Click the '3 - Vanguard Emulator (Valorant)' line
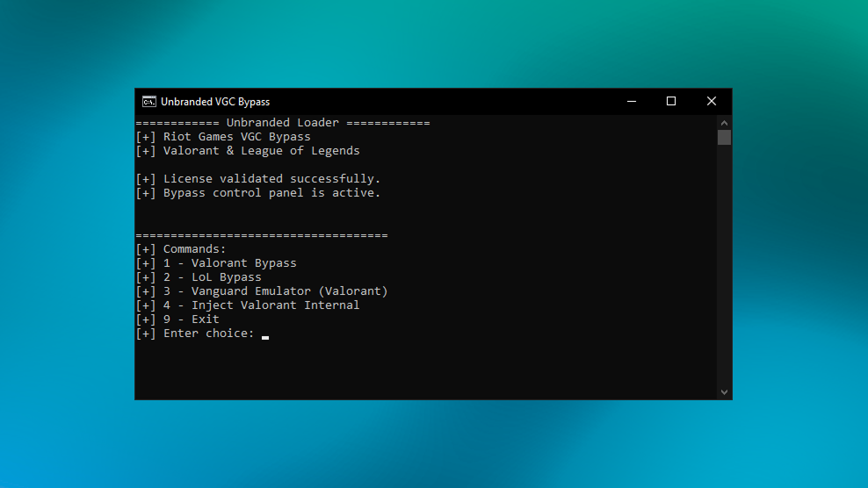Screen dimensions: 868x488 point(275,291)
